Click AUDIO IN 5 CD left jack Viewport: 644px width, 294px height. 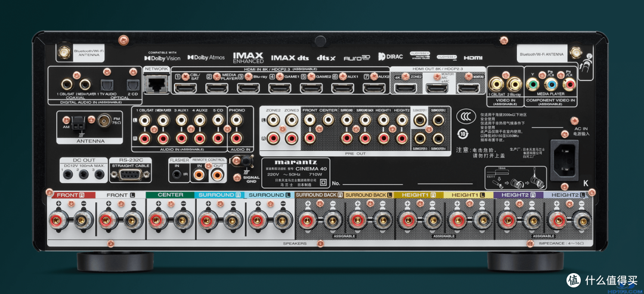pyautogui.click(x=218, y=120)
